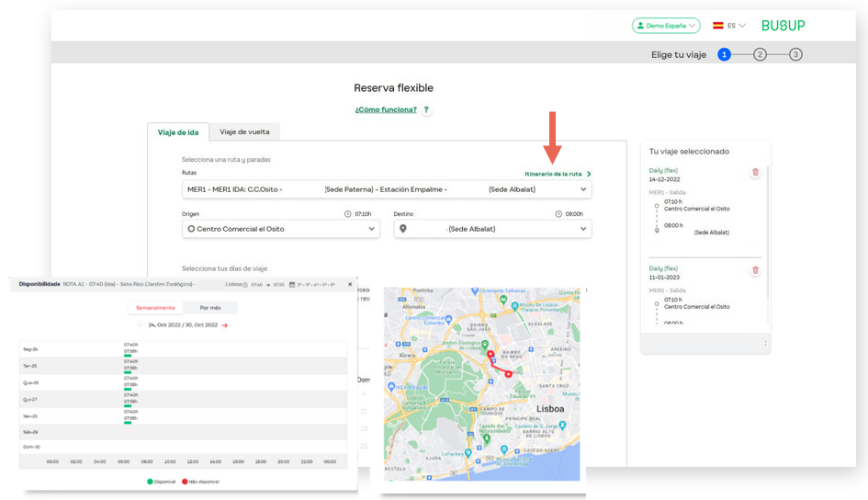Open the ES language selector
The height and width of the screenshot is (500, 868).
729,26
